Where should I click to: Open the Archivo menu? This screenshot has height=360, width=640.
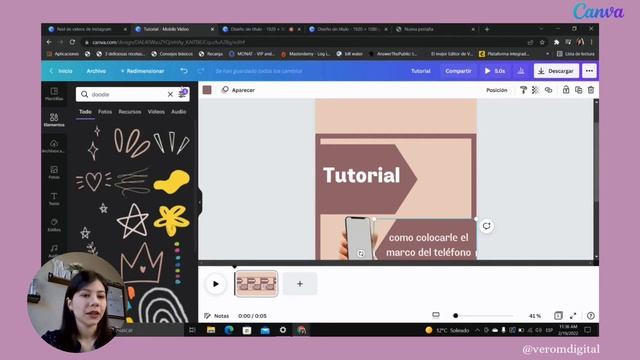tap(96, 71)
